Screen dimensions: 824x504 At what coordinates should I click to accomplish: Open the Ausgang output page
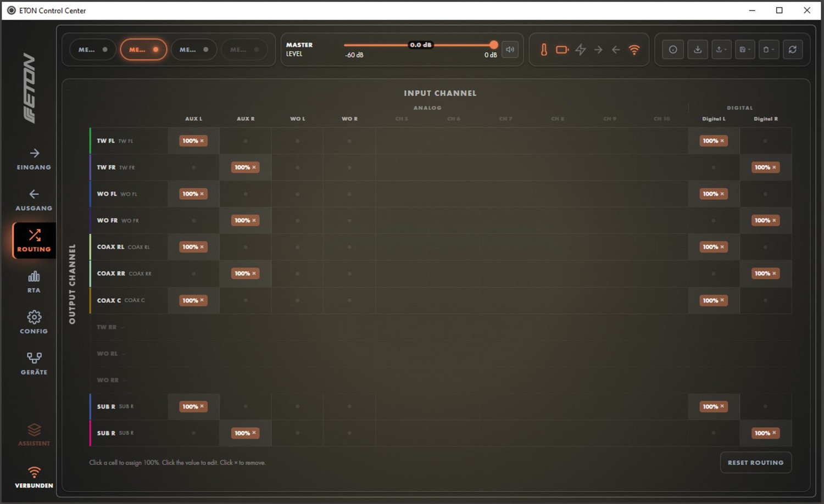coord(34,200)
